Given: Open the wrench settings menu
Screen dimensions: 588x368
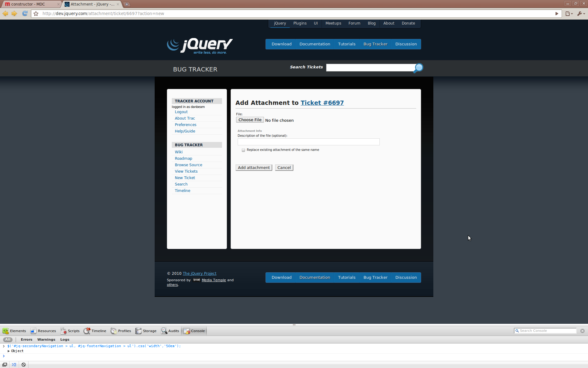Looking at the screenshot, I should [581, 13].
